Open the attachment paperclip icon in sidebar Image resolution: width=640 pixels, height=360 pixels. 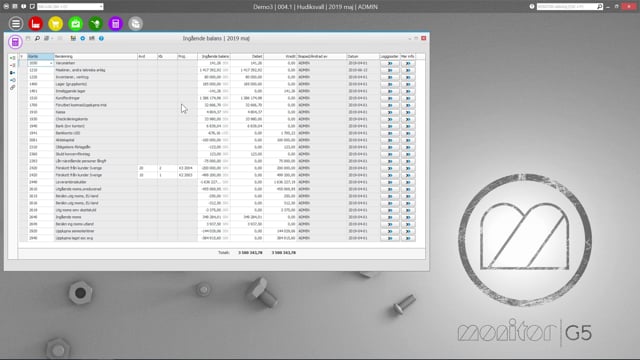(13, 87)
